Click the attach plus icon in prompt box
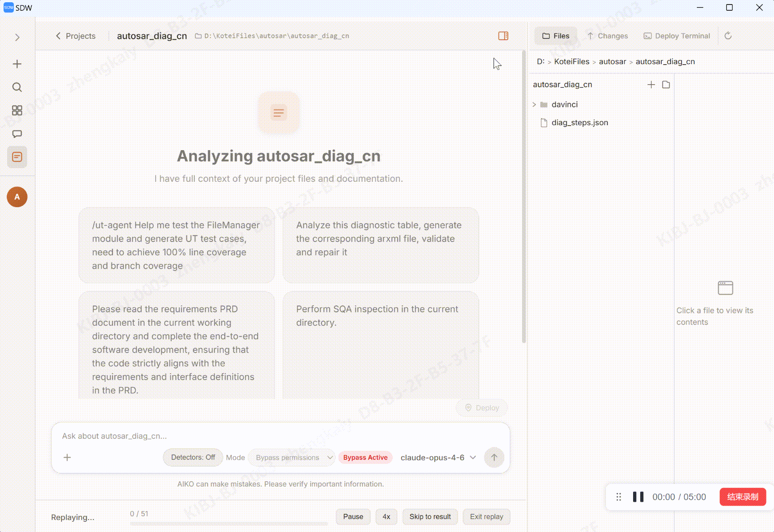This screenshot has width=774, height=532. (x=67, y=458)
